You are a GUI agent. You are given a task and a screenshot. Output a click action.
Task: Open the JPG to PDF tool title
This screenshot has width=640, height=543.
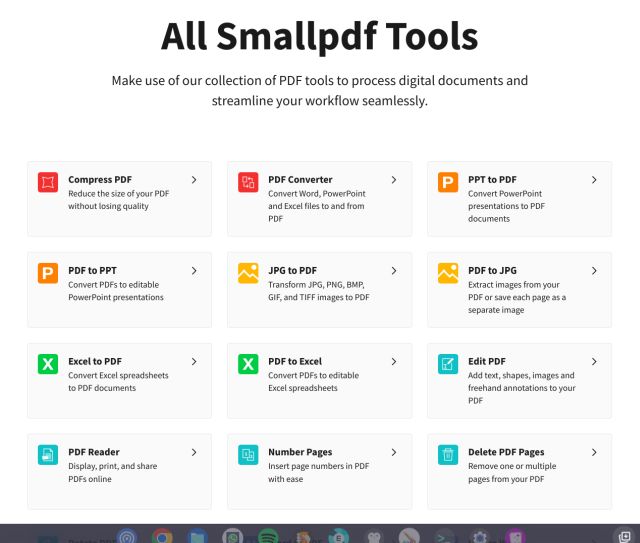pos(292,271)
